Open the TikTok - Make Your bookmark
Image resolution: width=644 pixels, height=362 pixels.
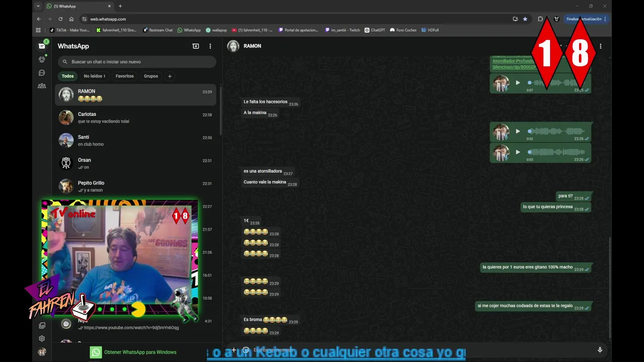coord(69,30)
